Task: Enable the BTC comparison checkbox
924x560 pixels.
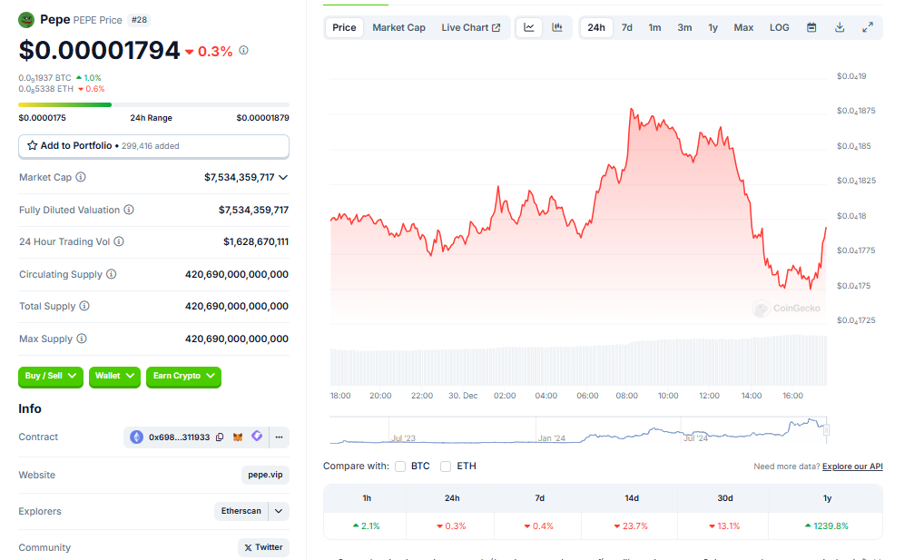Action: [400, 467]
